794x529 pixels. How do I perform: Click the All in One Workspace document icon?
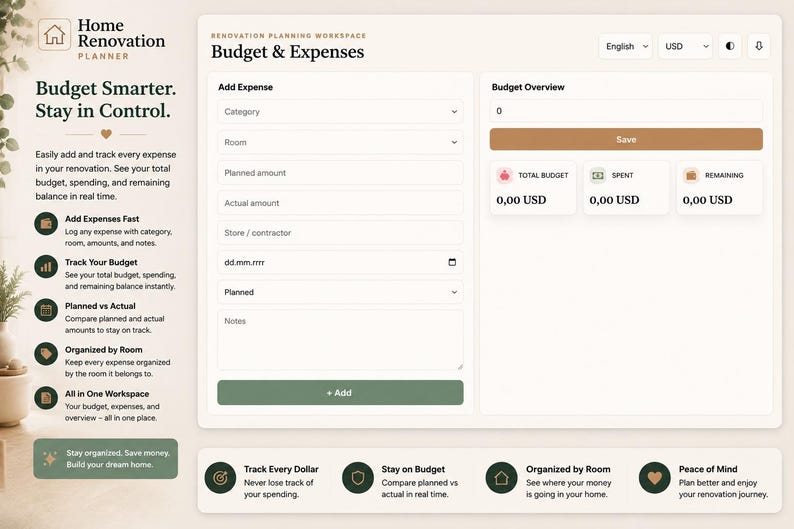coord(46,398)
